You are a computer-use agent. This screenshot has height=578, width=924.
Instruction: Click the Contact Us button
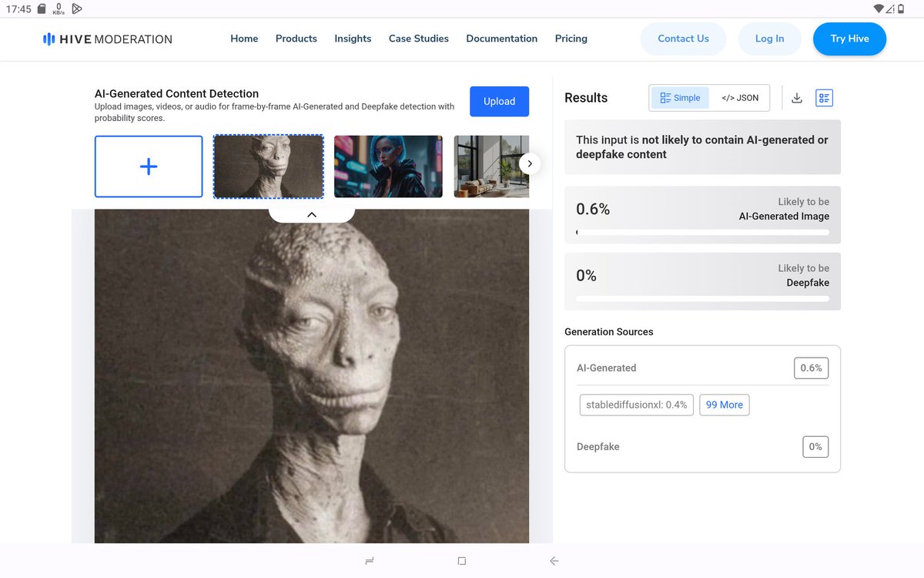point(683,39)
